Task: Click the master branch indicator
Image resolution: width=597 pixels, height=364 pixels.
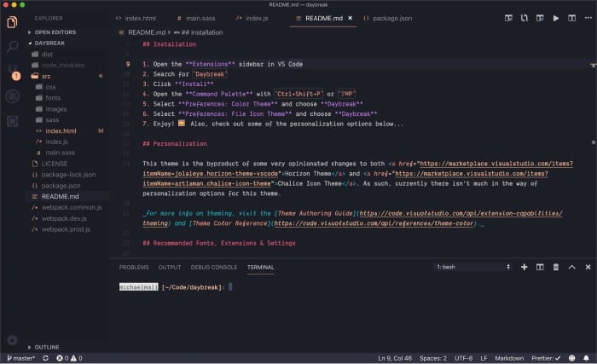Action: (x=20, y=358)
